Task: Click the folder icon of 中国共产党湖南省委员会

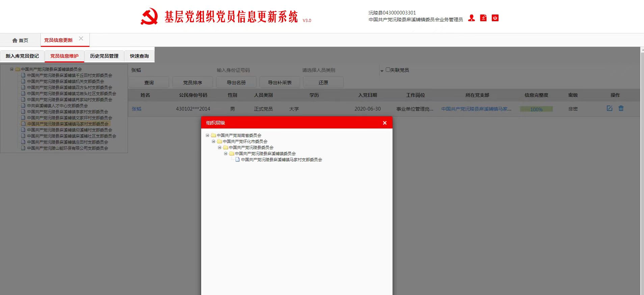Action: click(x=213, y=136)
